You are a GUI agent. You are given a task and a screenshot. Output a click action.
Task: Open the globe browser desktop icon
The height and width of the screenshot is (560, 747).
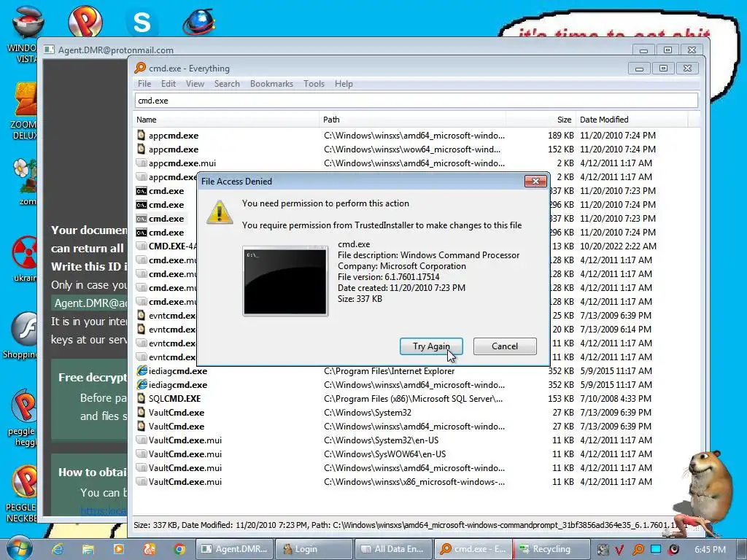[199, 21]
